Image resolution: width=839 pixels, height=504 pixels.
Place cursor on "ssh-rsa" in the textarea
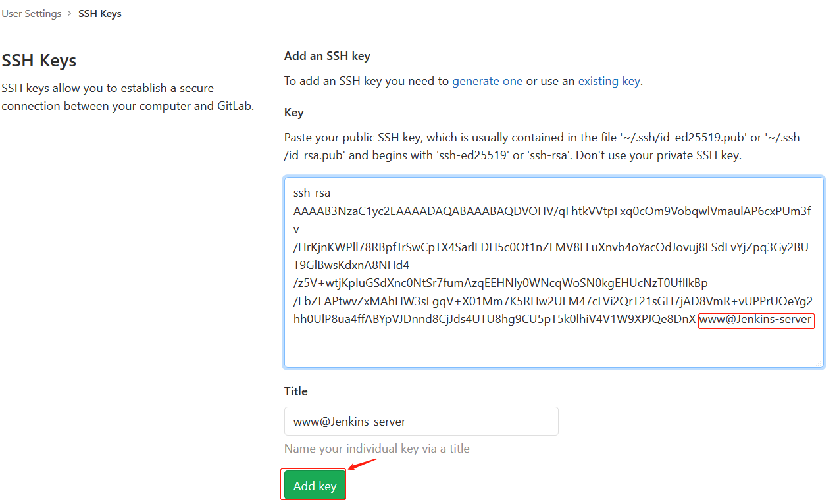click(x=312, y=193)
